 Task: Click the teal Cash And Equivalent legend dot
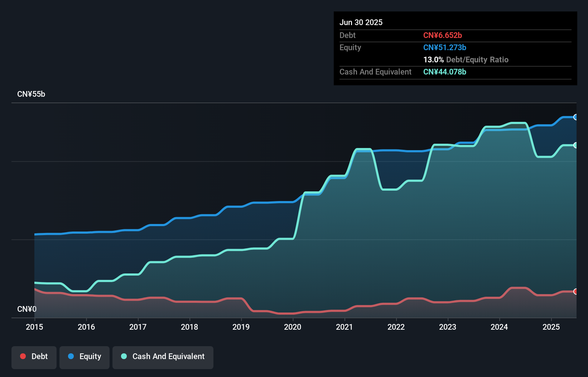tap(124, 356)
